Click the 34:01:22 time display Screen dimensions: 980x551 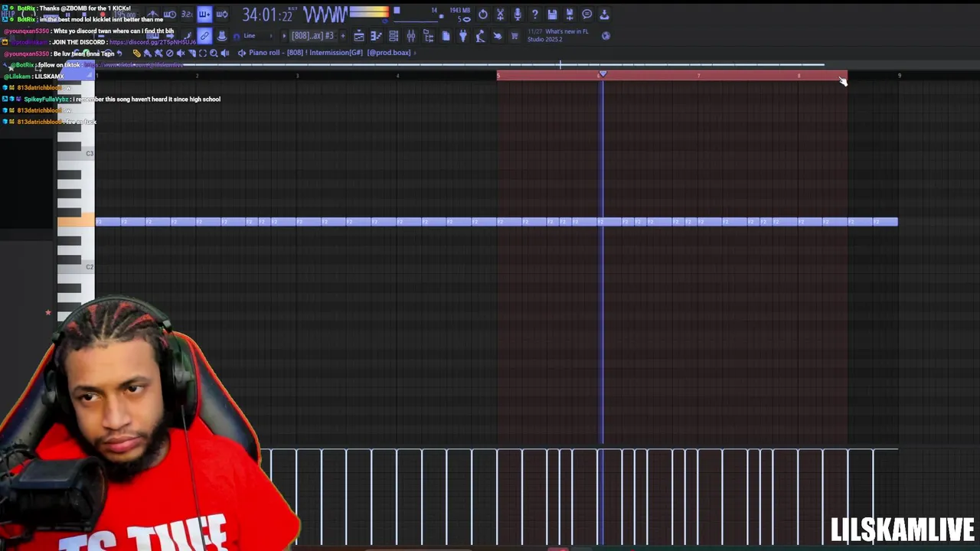point(269,15)
